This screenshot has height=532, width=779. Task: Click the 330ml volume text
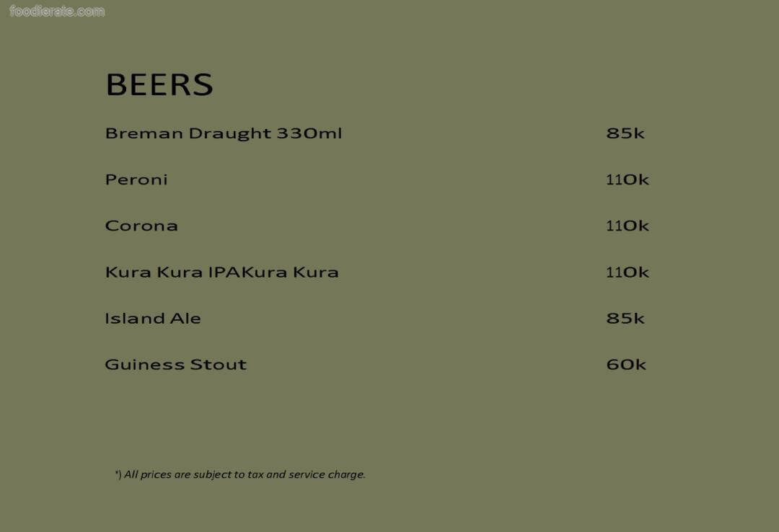pos(309,133)
